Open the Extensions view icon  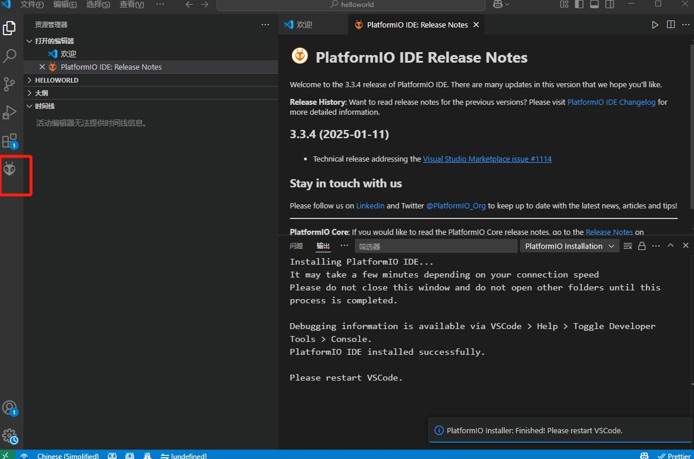click(10, 141)
